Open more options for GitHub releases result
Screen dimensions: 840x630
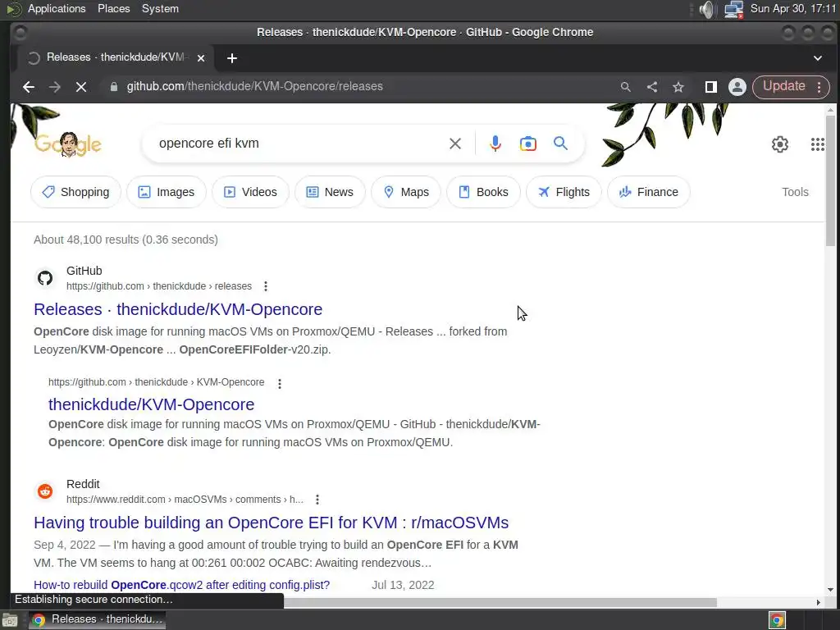click(x=266, y=286)
